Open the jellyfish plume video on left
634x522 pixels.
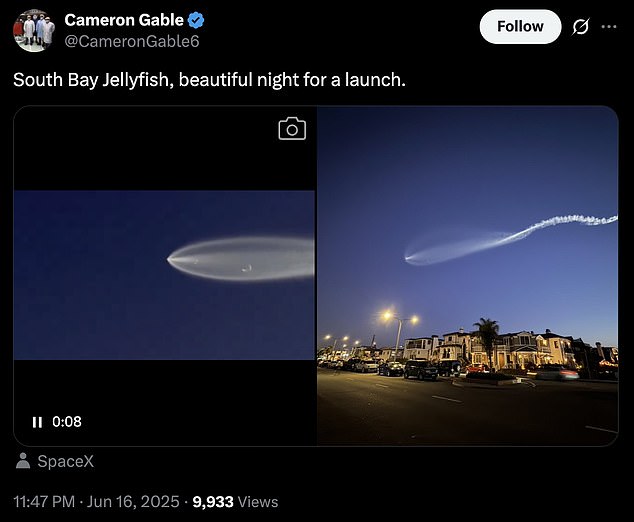point(165,275)
